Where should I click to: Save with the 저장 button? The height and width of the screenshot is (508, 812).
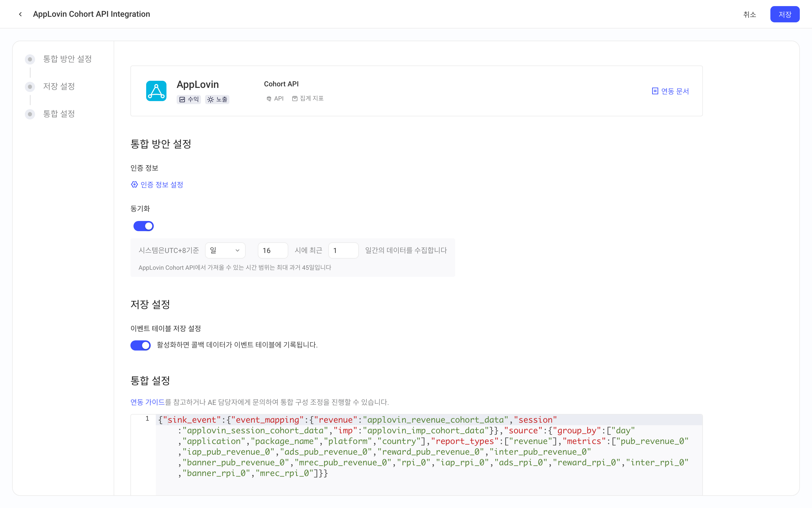coord(785,14)
